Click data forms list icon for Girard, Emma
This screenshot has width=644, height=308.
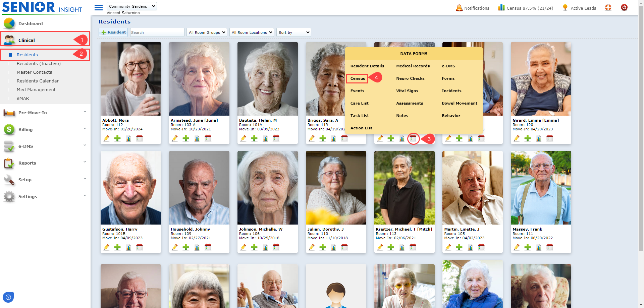click(550, 138)
